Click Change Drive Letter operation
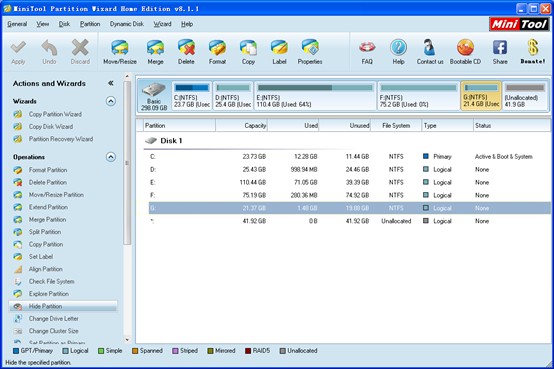 (53, 318)
